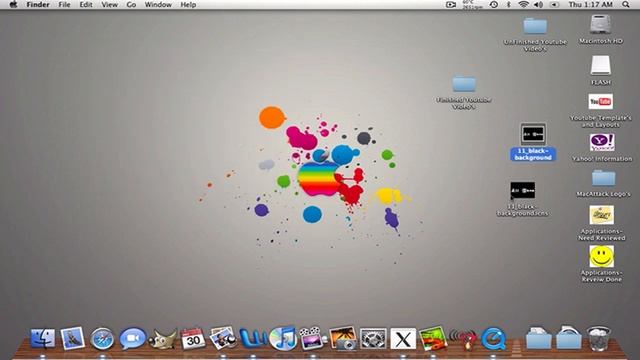Click the Thu 1:17 AM clock

tap(591, 4)
